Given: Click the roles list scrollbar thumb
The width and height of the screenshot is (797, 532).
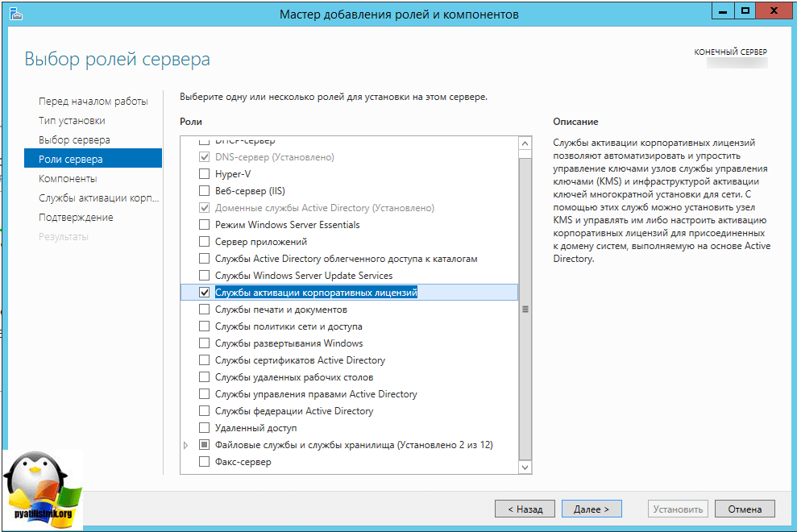Looking at the screenshot, I should [525, 310].
